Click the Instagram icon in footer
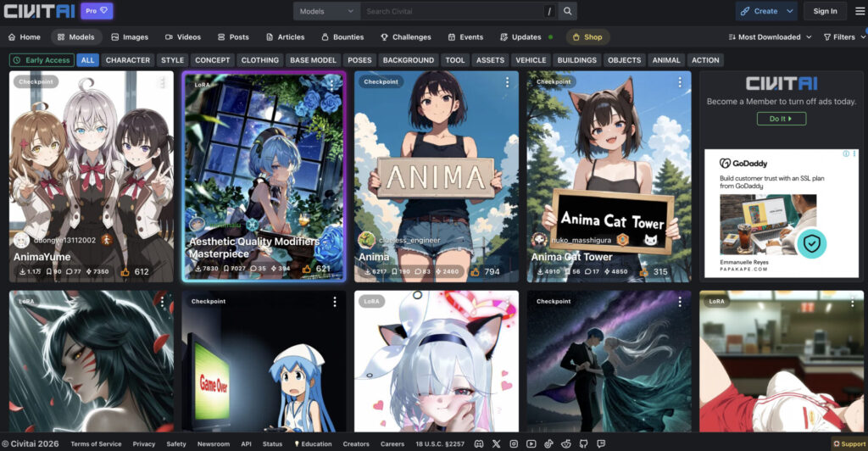The width and height of the screenshot is (868, 451). point(514,443)
